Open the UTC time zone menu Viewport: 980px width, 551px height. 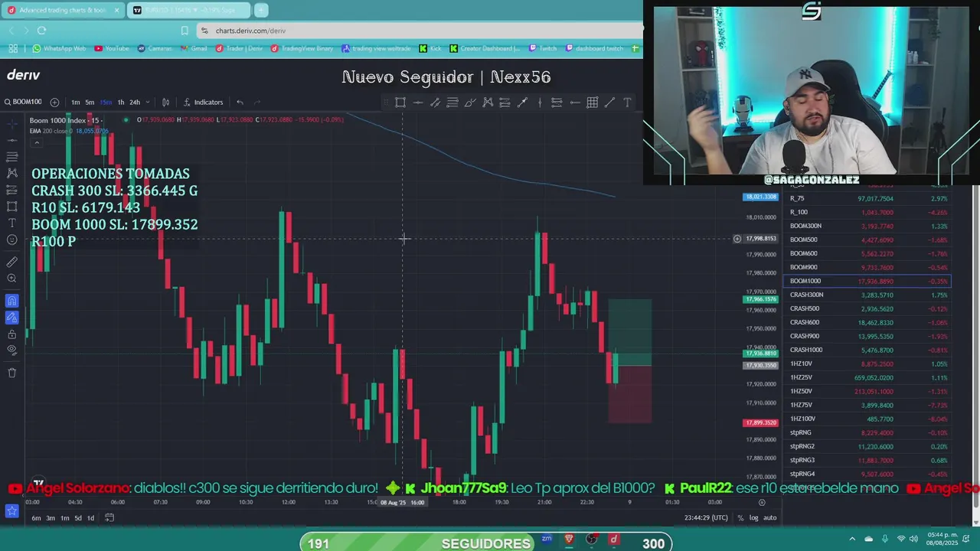click(x=706, y=518)
